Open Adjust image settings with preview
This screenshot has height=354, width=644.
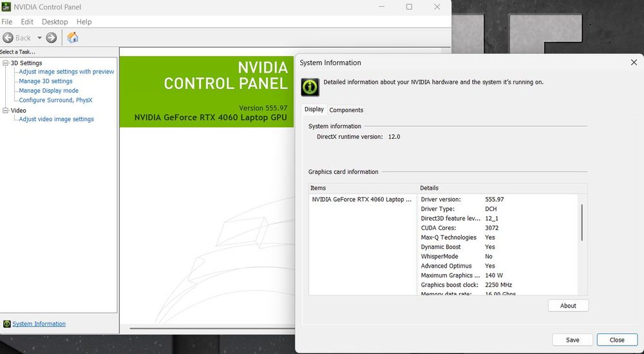(66, 71)
